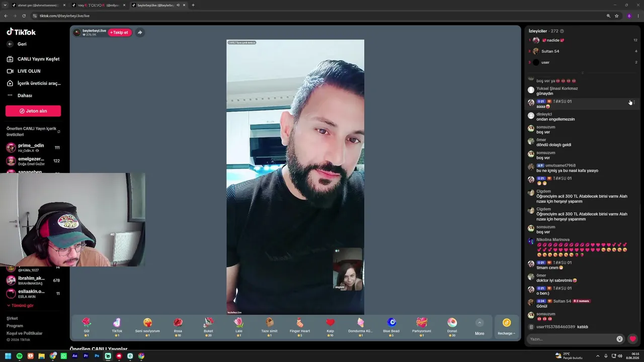Send the Finger Heart gift

300,326
